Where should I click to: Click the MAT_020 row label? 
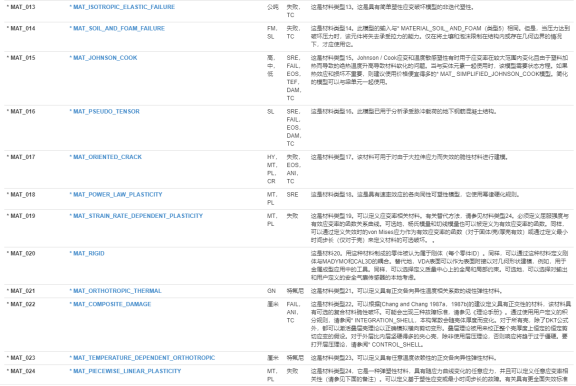pyautogui.click(x=21, y=253)
